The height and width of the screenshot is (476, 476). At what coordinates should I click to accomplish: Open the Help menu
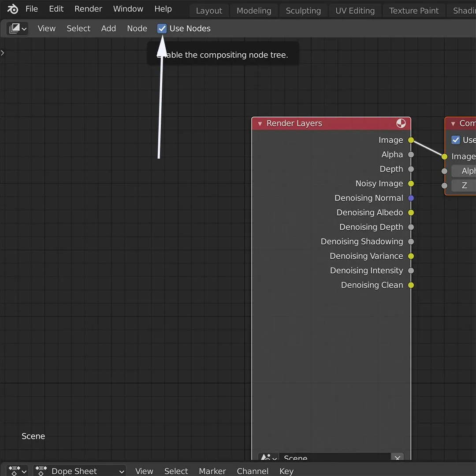click(163, 9)
